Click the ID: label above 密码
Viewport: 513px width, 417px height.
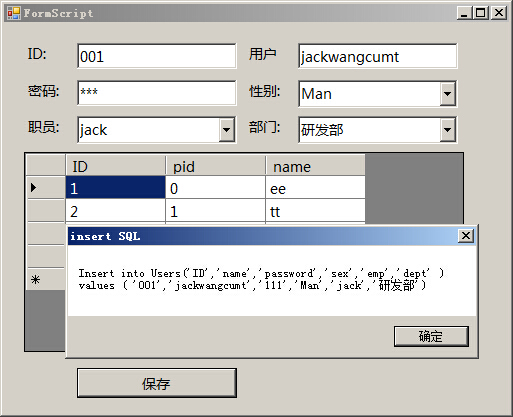(37, 54)
